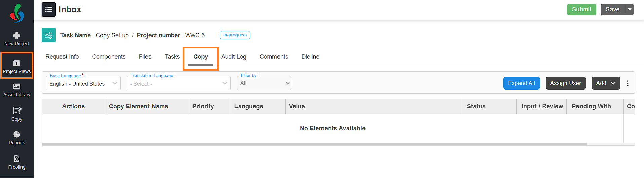Open Project Views in sidebar
The width and height of the screenshot is (644, 178).
click(17, 66)
